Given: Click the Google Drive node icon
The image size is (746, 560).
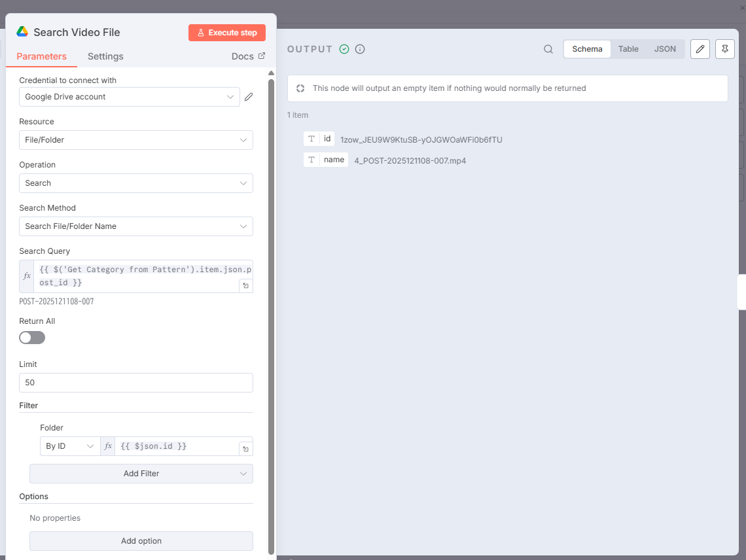Looking at the screenshot, I should click(22, 32).
